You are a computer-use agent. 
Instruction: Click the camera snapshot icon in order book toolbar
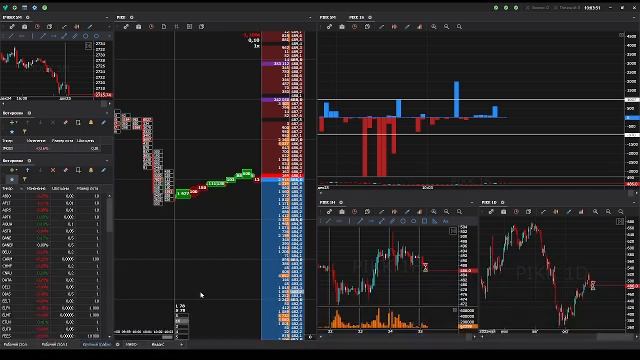[x=138, y=27]
